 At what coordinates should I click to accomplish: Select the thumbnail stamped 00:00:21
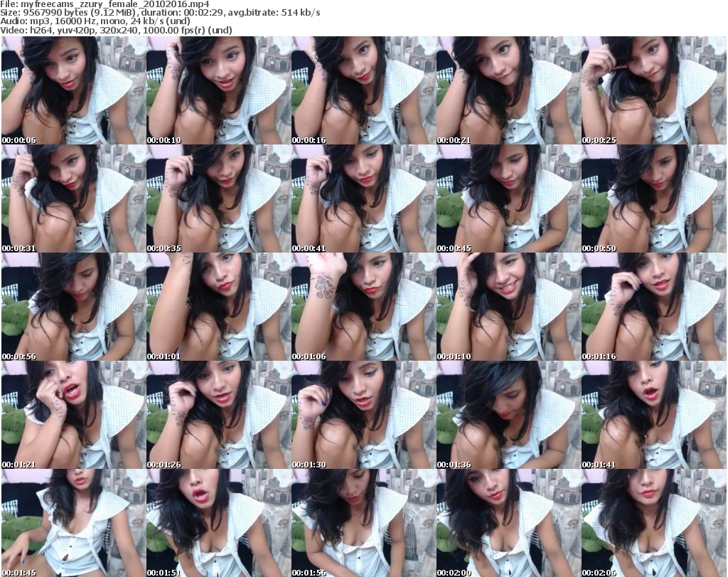(x=508, y=90)
